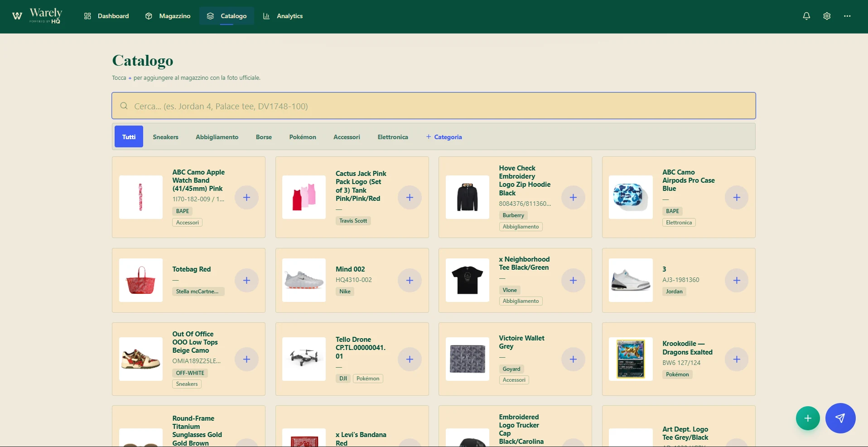
Task: Click the BAPE tag on Watch Band card
Action: pos(183,211)
